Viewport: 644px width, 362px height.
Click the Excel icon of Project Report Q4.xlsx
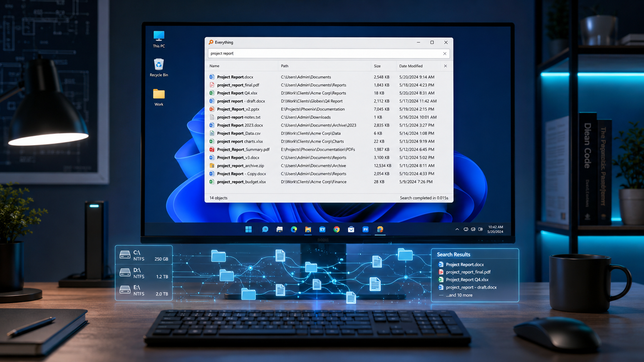[212, 93]
